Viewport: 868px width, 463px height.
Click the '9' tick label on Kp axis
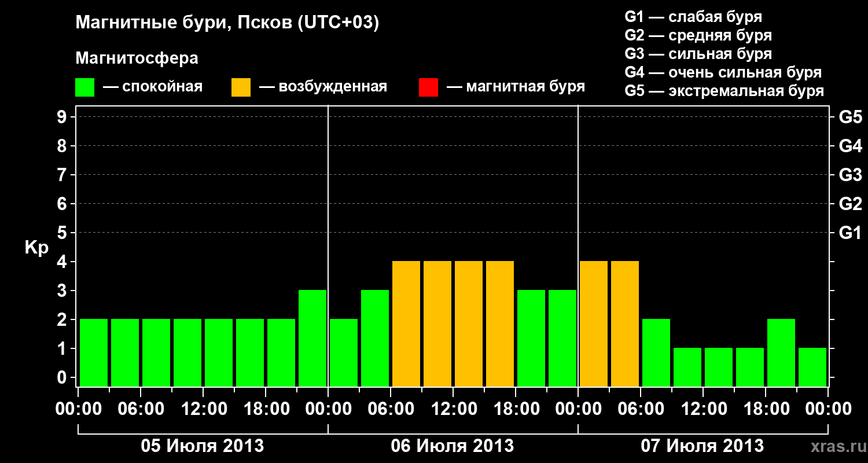[x=63, y=117]
